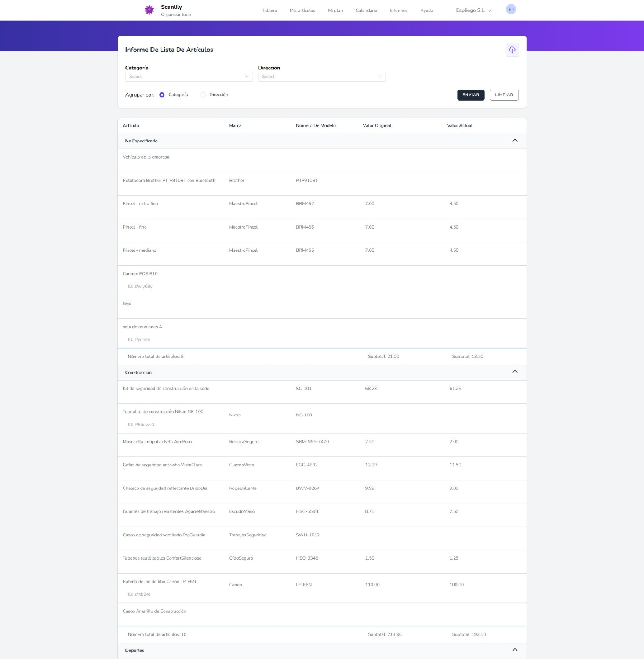Open the Mi plan page
The image size is (644, 659).
pyautogui.click(x=335, y=11)
